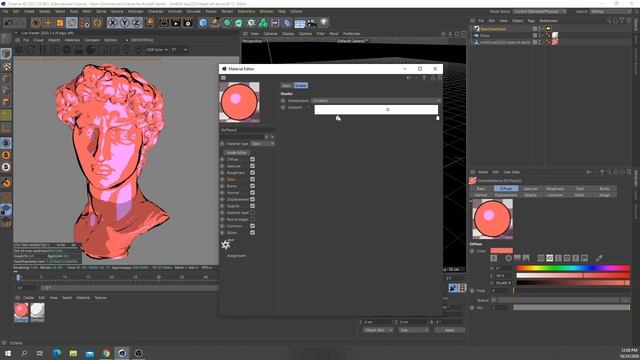Click the Apply button in coordinates panel
Screen dimensions: 640x360
coord(449,330)
